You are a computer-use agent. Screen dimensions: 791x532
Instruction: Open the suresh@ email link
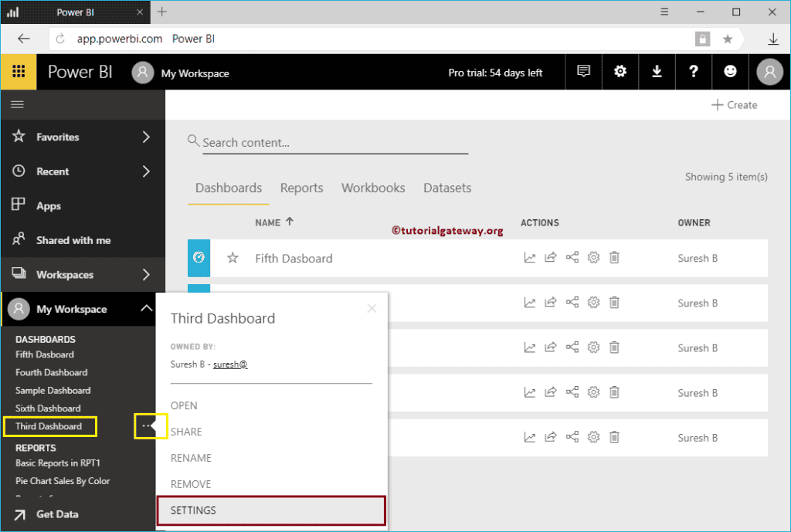230,363
